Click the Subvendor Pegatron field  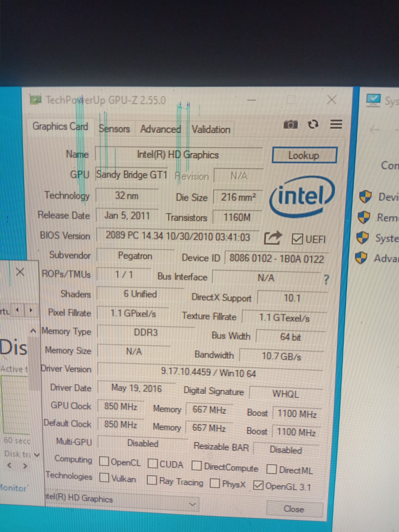135,256
